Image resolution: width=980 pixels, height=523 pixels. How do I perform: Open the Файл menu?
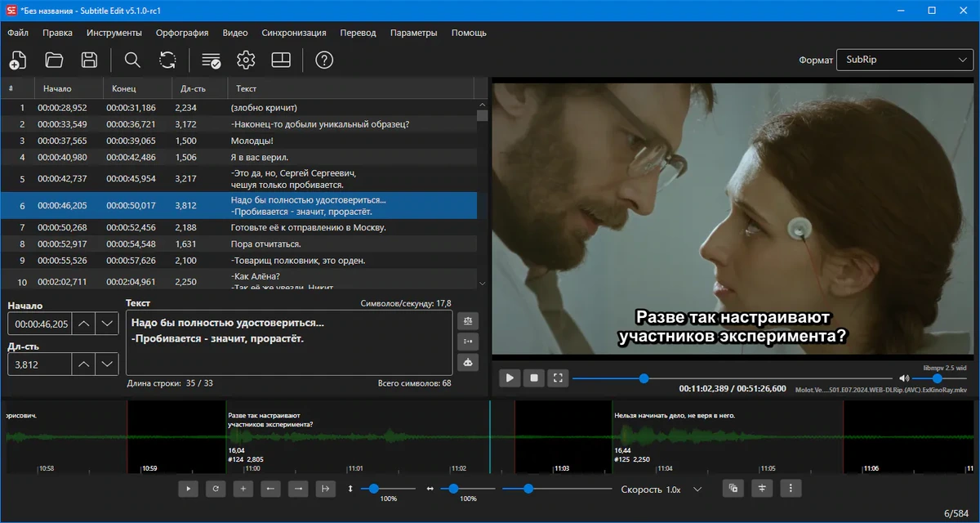18,33
